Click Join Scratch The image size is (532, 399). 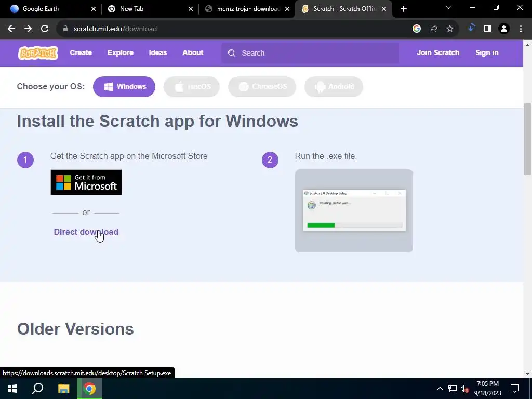[x=438, y=52]
